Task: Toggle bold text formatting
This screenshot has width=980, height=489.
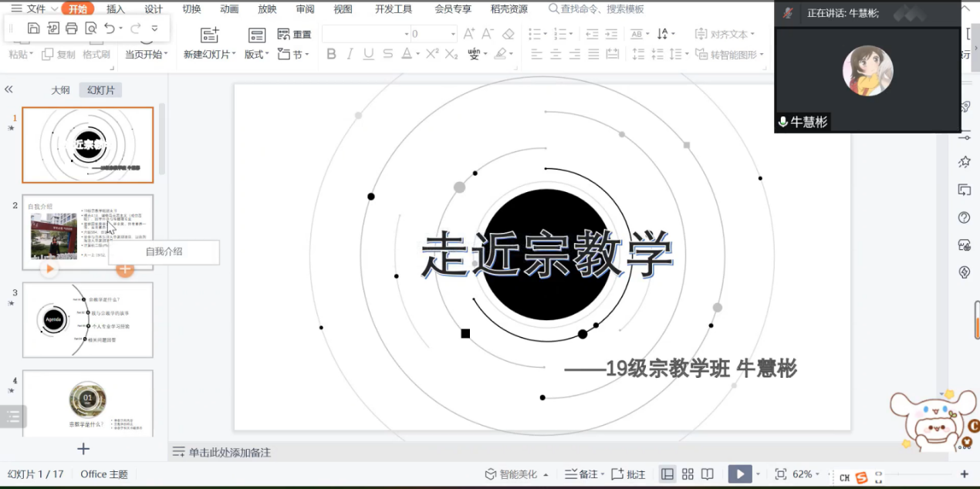Action: click(x=331, y=54)
